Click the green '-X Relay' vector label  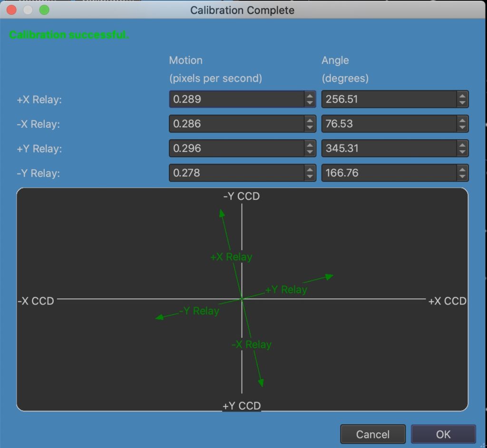coord(252,344)
